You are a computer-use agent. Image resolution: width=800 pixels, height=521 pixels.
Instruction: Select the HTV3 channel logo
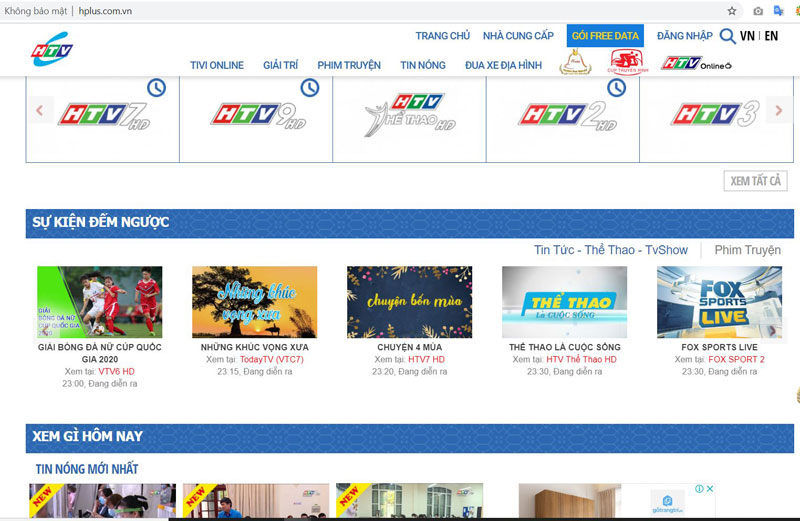tap(715, 114)
